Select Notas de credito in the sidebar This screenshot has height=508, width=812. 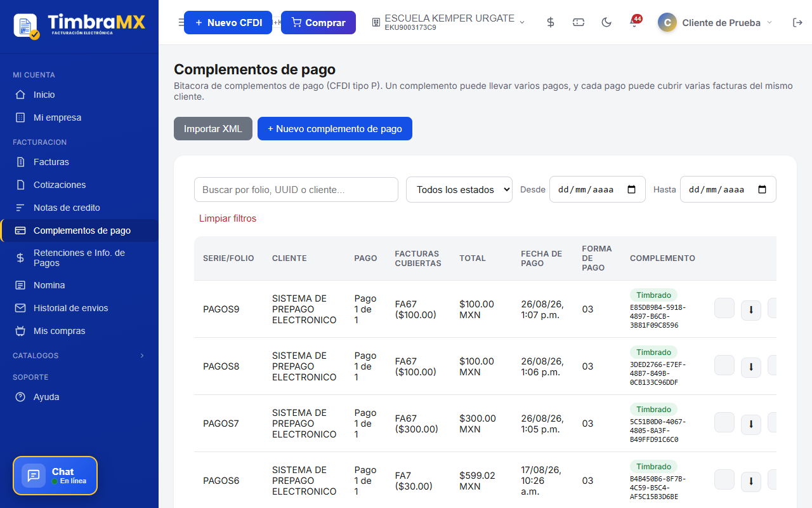pyautogui.click(x=79, y=208)
